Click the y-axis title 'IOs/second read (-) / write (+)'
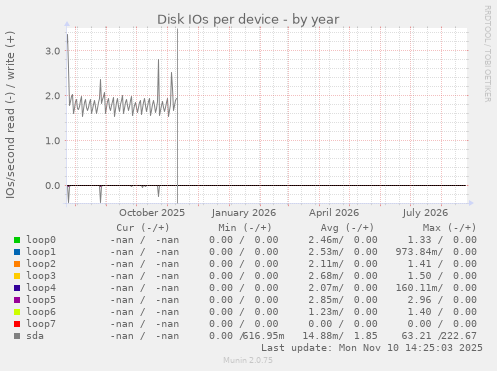Viewport: 497px width, 371px height. point(10,115)
